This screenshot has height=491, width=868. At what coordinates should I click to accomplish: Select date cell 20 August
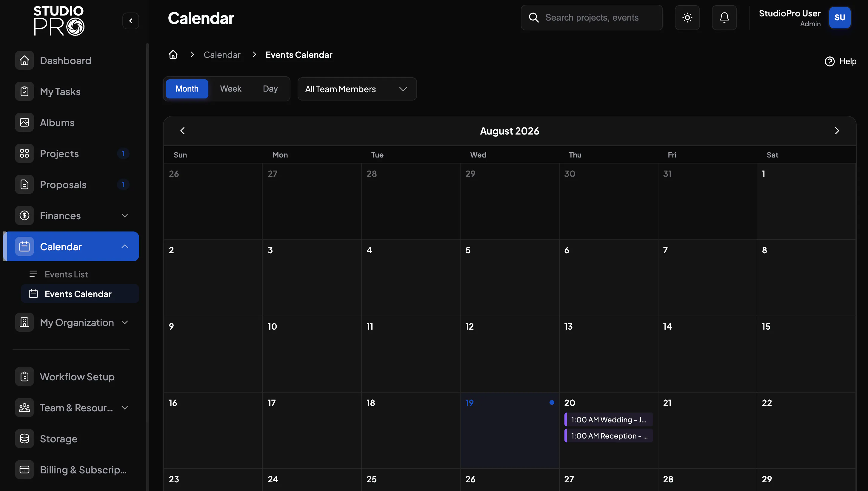coord(609,430)
